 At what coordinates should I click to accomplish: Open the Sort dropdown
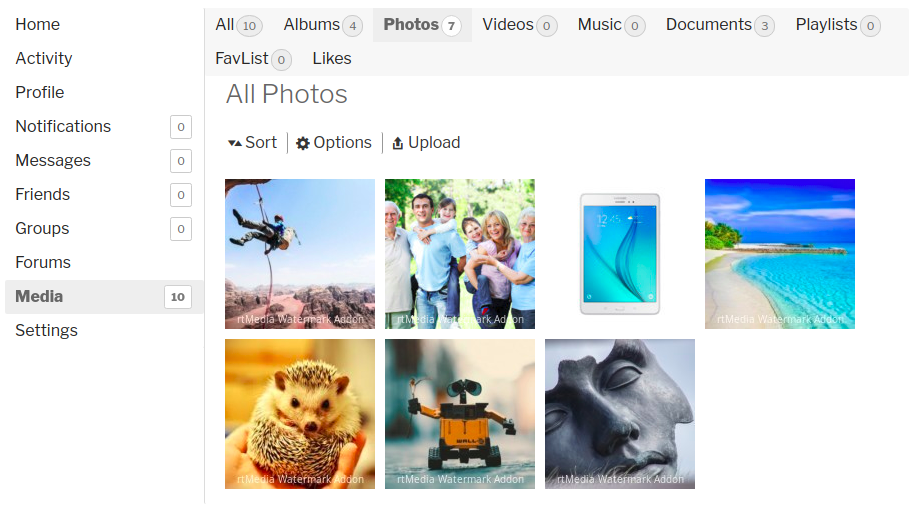pyautogui.click(x=252, y=143)
